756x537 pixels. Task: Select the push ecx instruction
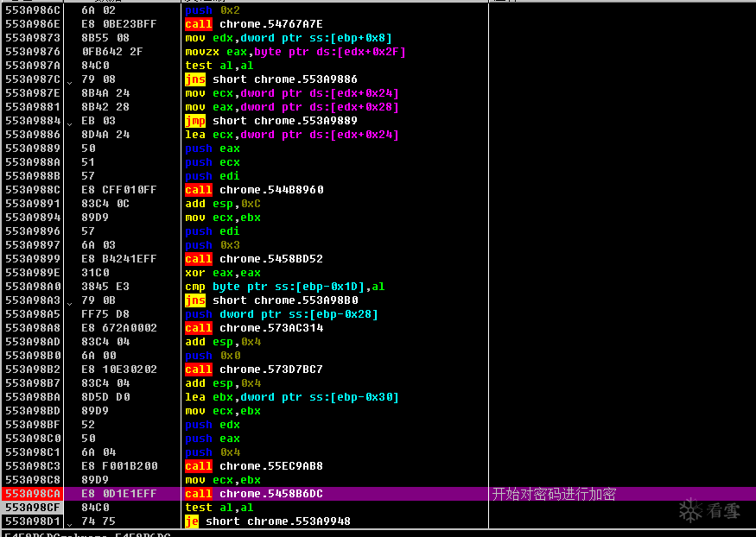[213, 162]
